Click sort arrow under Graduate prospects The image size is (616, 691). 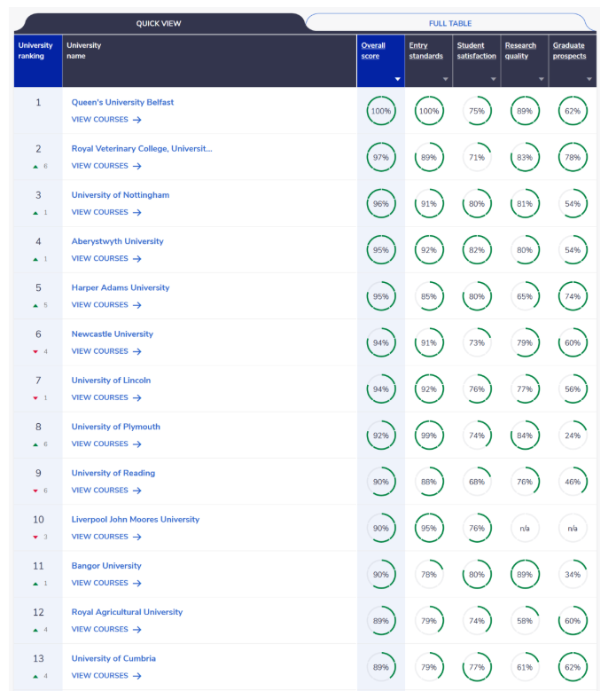pyautogui.click(x=589, y=80)
